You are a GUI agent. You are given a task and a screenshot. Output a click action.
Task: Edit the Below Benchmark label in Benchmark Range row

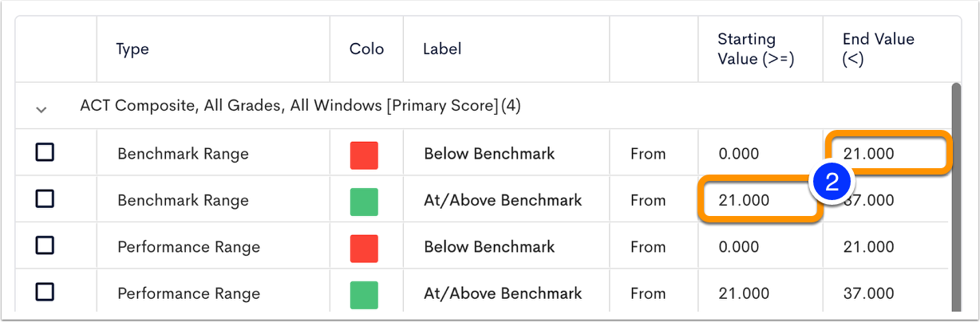click(x=489, y=153)
